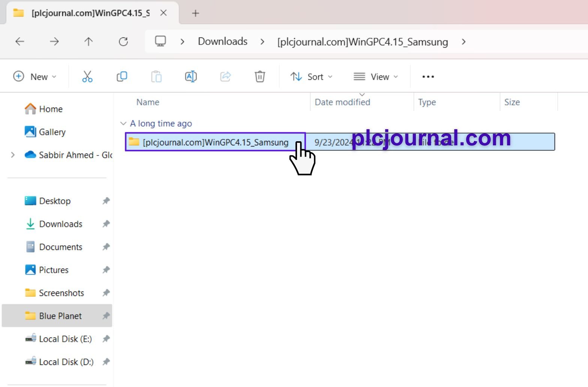588x387 pixels.
Task: Click [plcjournal.com]WinGPC4.15_Samsung breadcrumb
Action: [363, 42]
